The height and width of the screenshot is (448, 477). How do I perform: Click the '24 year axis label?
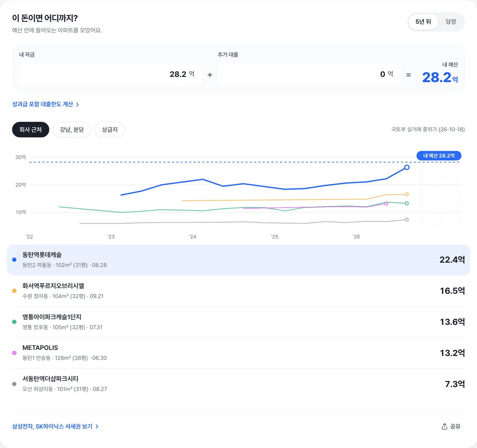click(x=193, y=237)
